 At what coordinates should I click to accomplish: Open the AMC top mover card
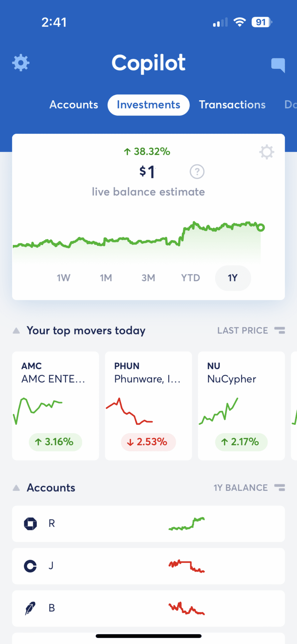[x=55, y=405]
